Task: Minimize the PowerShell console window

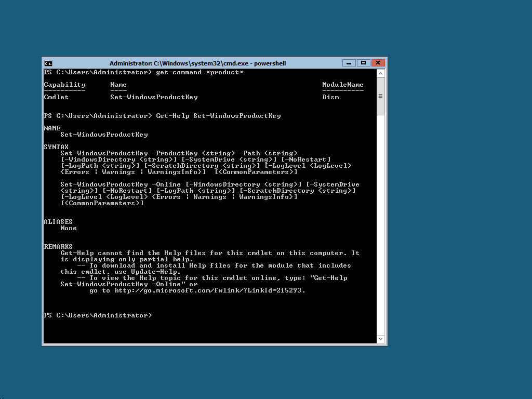Action: click(x=349, y=63)
